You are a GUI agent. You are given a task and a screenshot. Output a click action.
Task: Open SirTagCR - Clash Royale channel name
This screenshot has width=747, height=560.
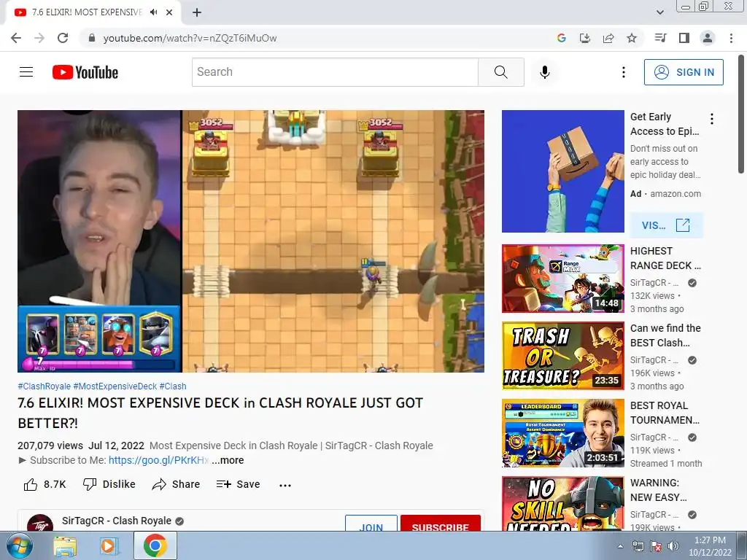tap(116, 521)
